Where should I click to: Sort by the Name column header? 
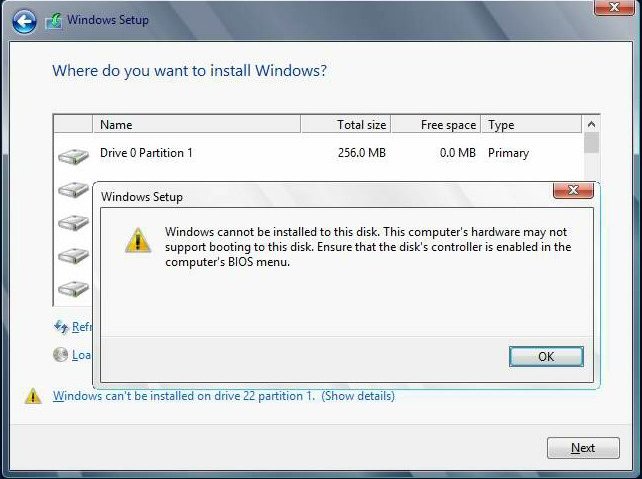197,124
